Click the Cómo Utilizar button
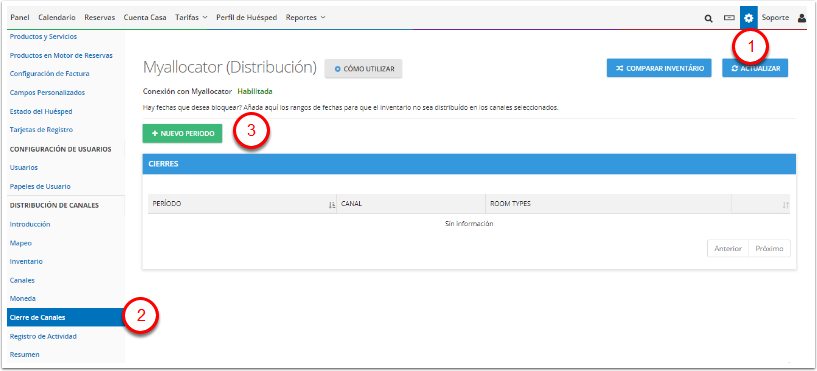The image size is (817, 371). [363, 69]
